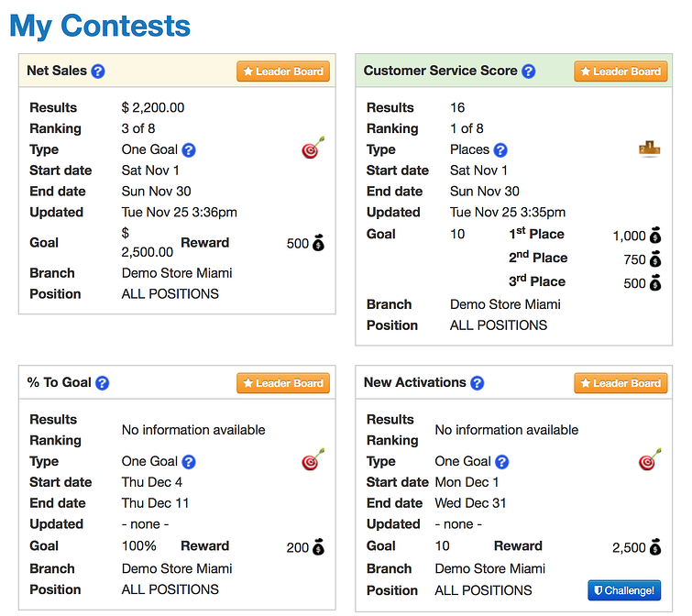
Task: Open Net Sales Leader Board
Action: point(283,71)
